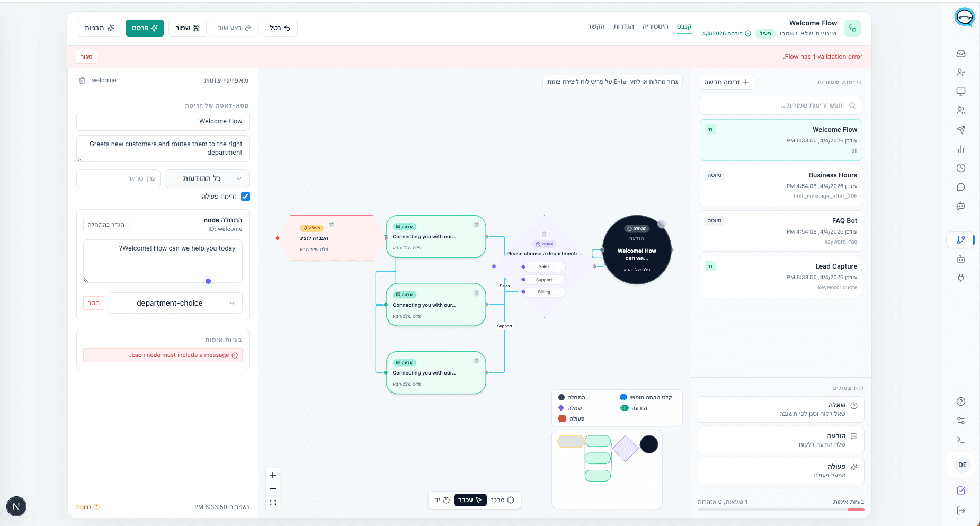Image resolution: width=980 pixels, height=526 pixels.
Task: Open the chatbot icon below the flow builder
Action: (961, 259)
